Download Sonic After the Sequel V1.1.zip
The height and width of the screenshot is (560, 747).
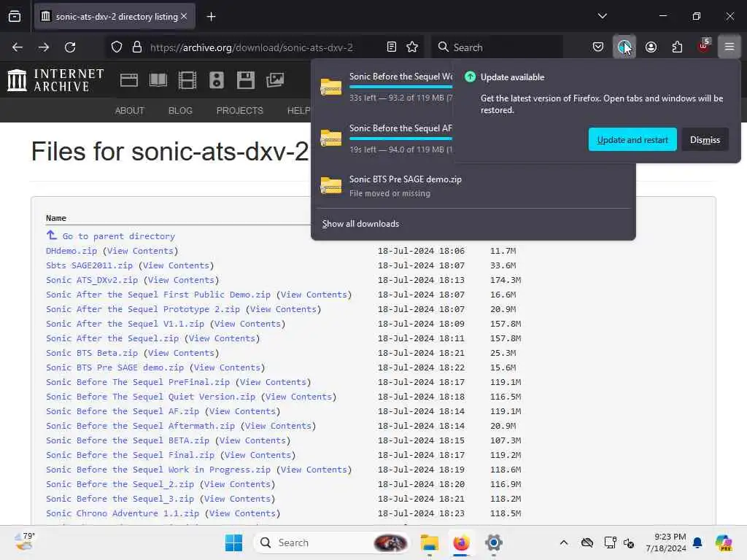coord(125,324)
